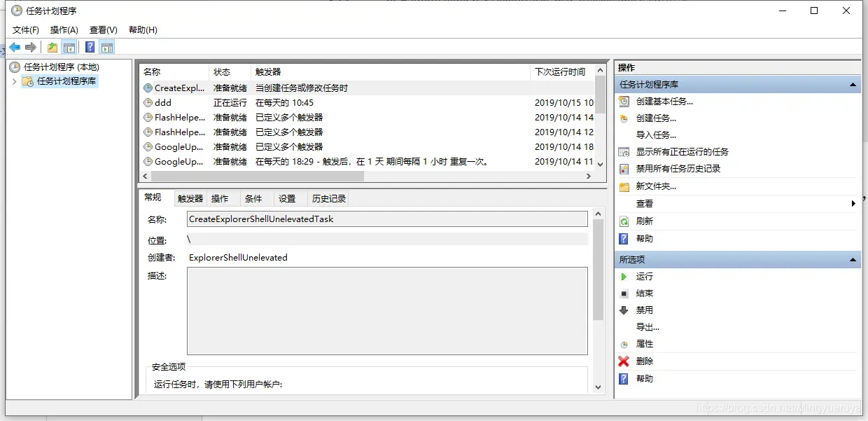Image resolution: width=868 pixels, height=421 pixels.
Task: Click the 任务计划程序 (本地) clock icon in tree
Action: (x=15, y=67)
